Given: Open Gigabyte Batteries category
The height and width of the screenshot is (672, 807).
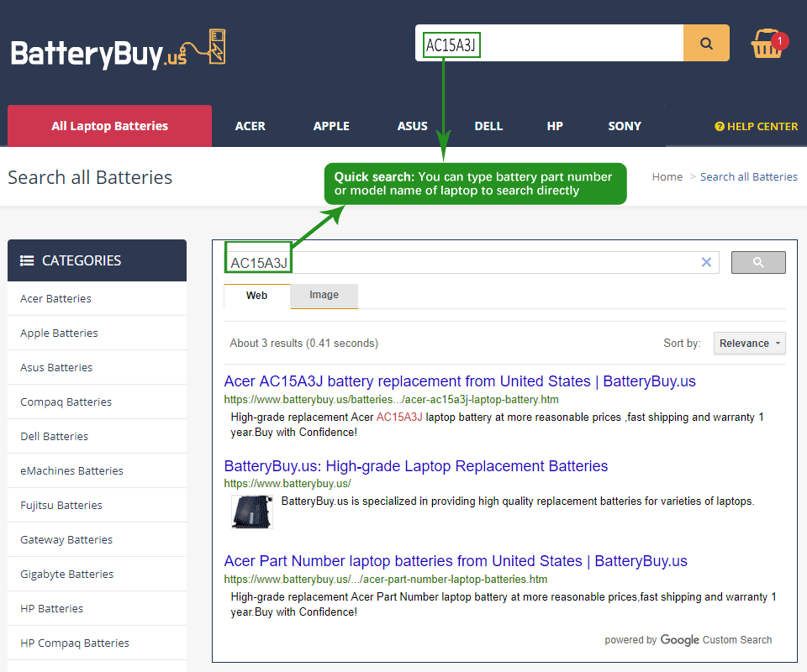Looking at the screenshot, I should point(66,574).
